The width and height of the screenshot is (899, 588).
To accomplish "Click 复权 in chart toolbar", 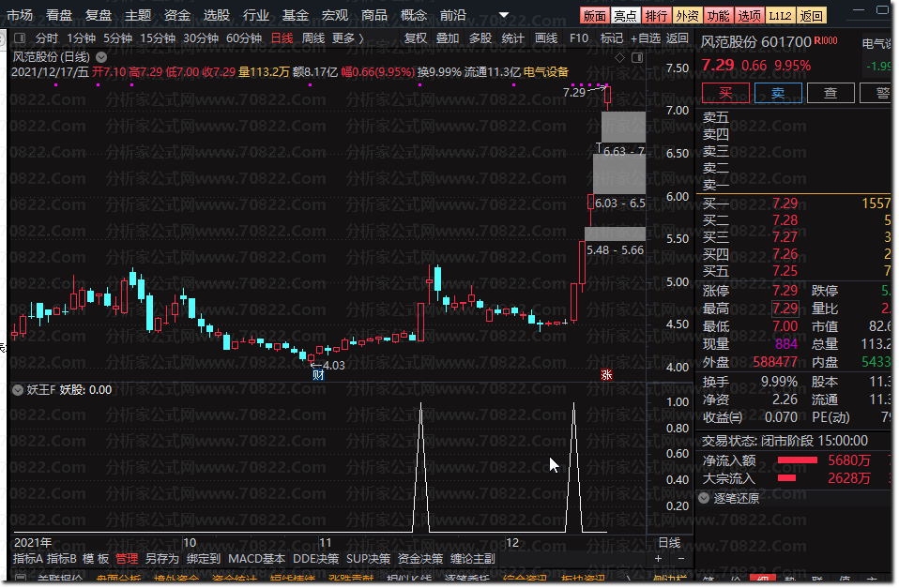I will click(x=415, y=38).
